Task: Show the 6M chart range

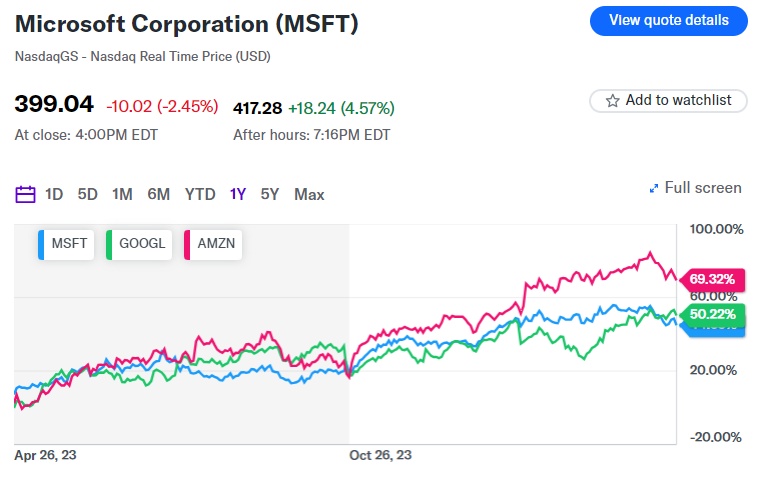Action: click(158, 194)
